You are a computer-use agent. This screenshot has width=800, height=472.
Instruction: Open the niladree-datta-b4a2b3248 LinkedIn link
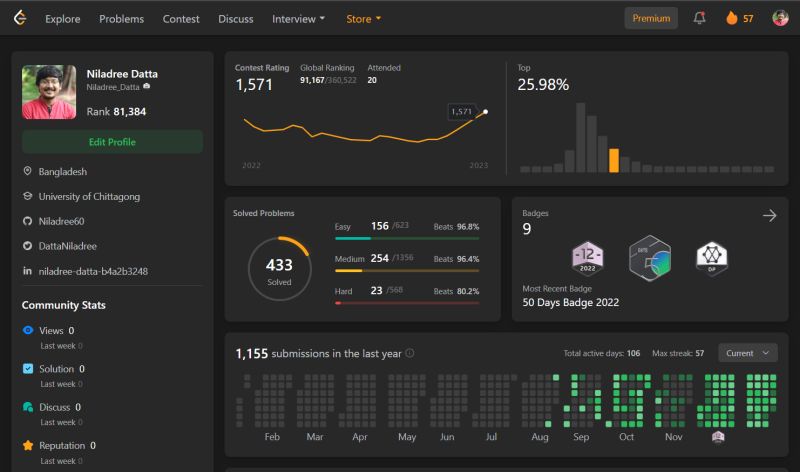tap(93, 271)
